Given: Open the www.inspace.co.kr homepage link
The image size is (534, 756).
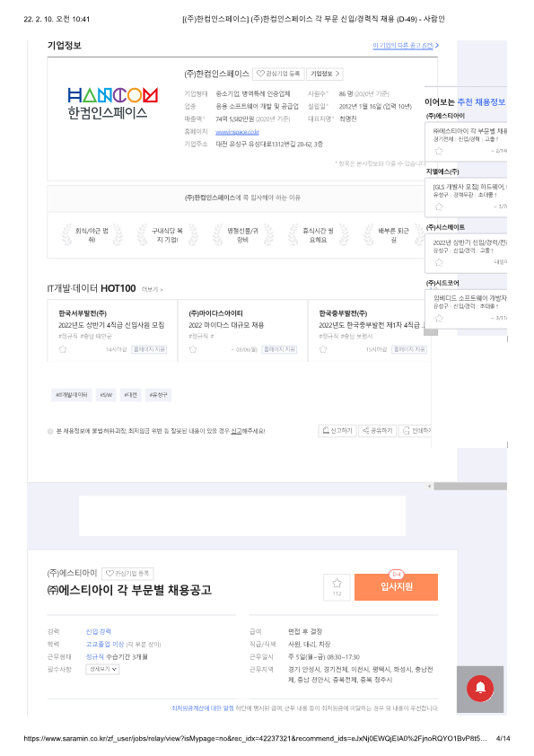Looking at the screenshot, I should click(237, 132).
